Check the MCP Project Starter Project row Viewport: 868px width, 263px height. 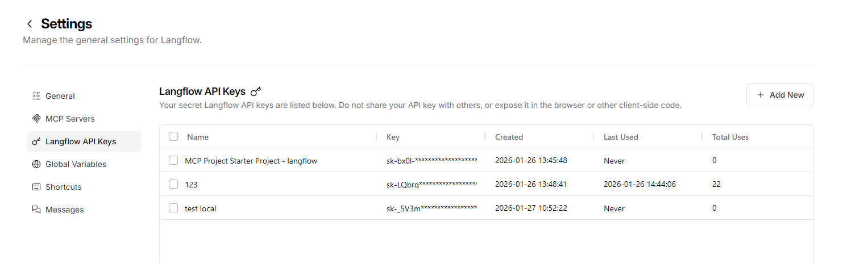(x=173, y=160)
